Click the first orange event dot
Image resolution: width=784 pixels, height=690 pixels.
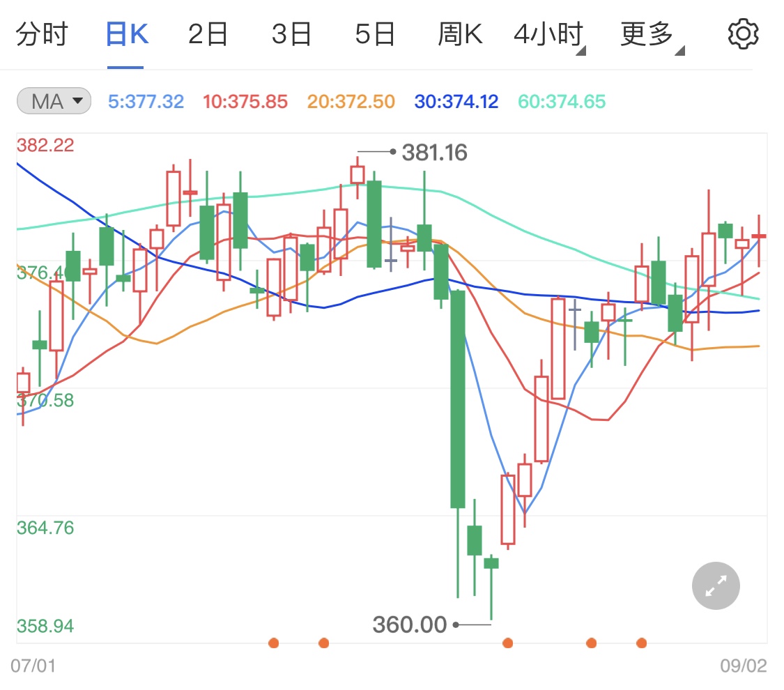(x=274, y=643)
